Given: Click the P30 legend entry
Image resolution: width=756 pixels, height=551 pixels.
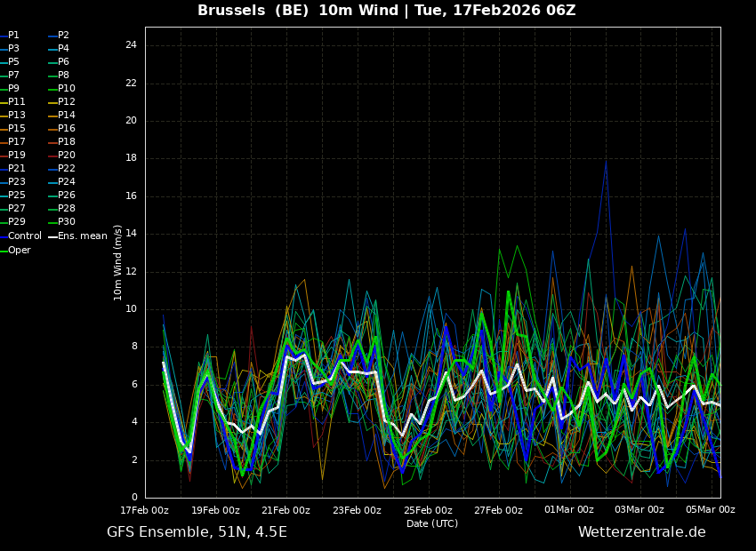Looking at the screenshot, I should 66,222.
